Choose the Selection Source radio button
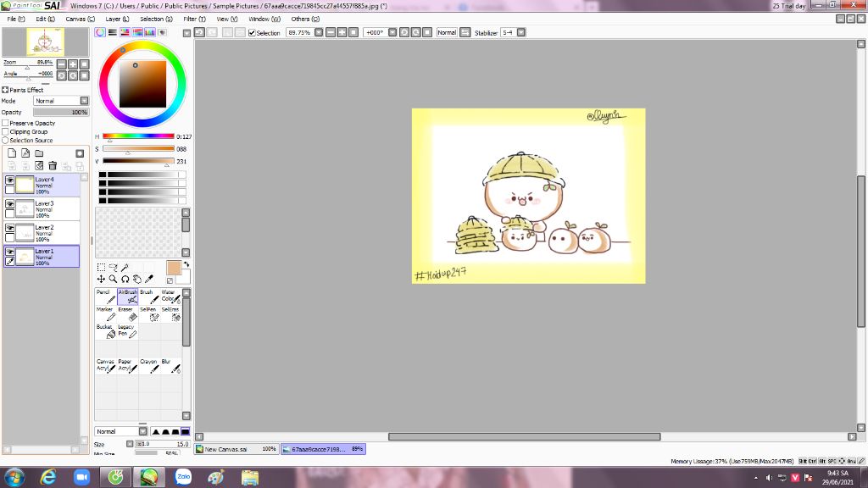This screenshot has width=868, height=488. click(6, 141)
